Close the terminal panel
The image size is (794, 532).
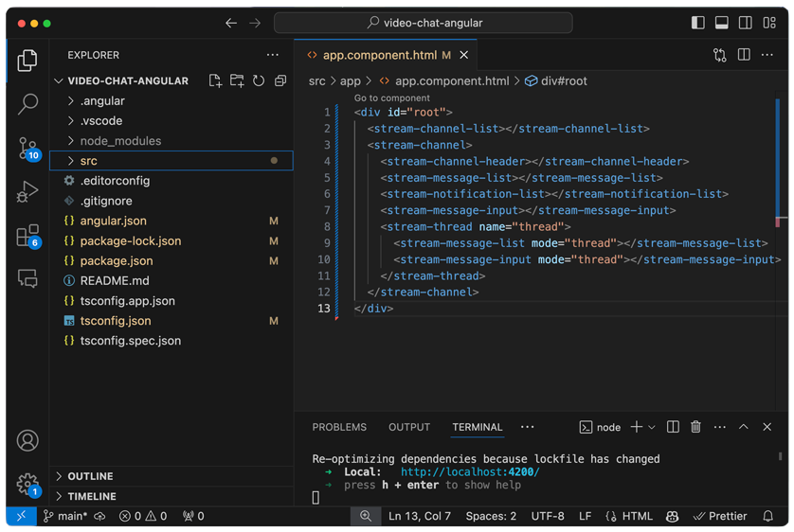click(767, 427)
